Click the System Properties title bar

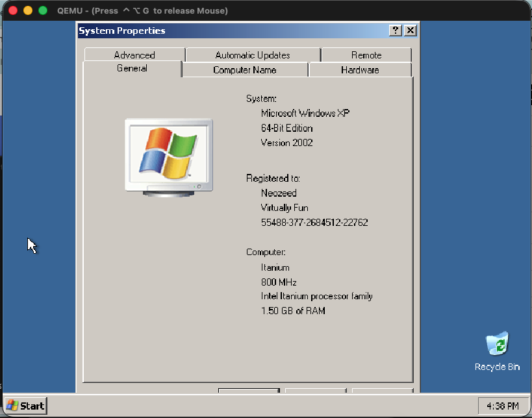click(233, 31)
